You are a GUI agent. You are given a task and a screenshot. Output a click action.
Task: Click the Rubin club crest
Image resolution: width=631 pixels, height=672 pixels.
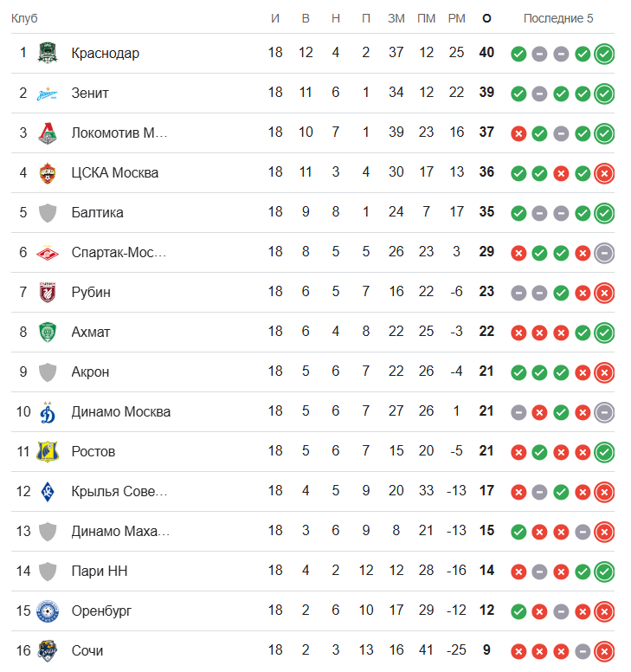48,292
